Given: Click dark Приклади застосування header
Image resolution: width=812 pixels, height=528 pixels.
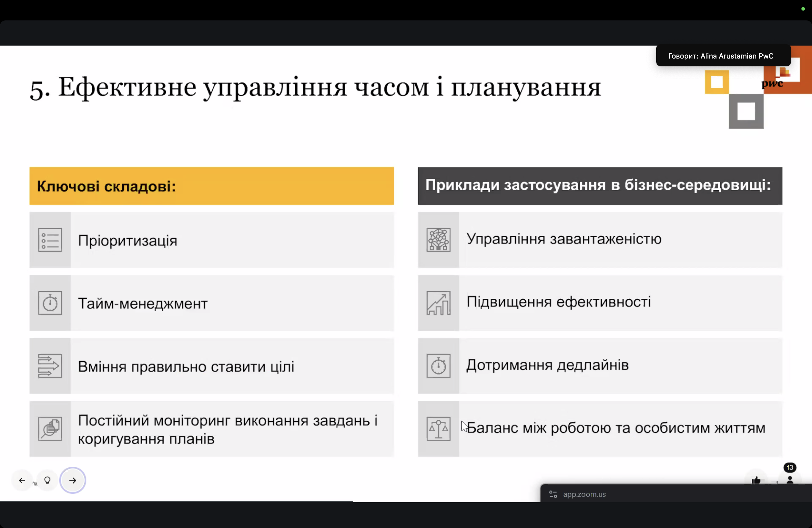Looking at the screenshot, I should (600, 186).
